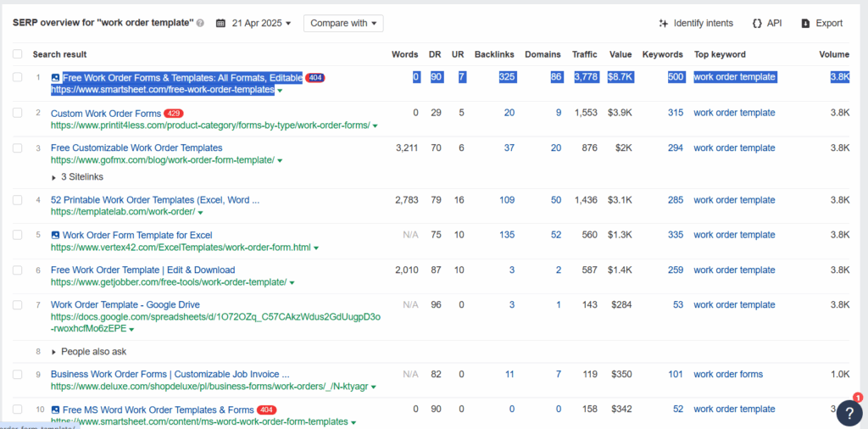Image resolution: width=868 pixels, height=429 pixels.
Task: Open the Free Customizable Work Order Templates link
Action: pos(136,148)
